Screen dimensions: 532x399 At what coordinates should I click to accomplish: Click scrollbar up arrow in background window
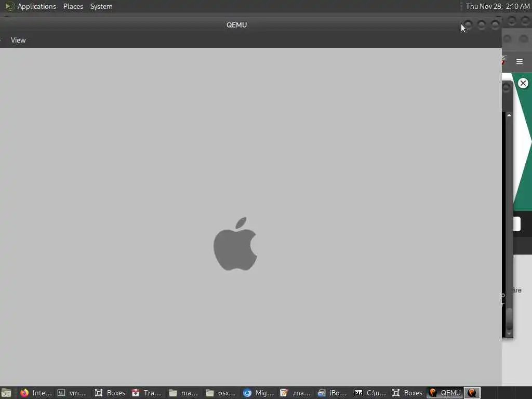[x=509, y=115]
